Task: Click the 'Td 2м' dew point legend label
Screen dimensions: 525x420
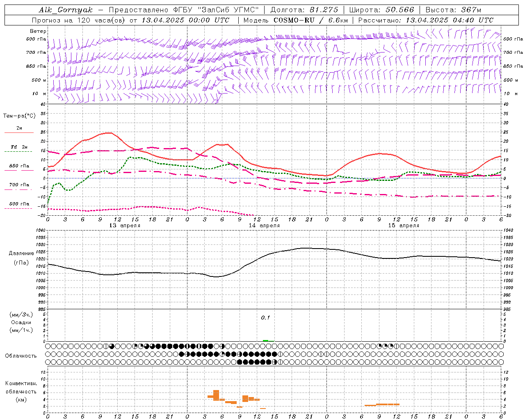Action: pos(19,147)
